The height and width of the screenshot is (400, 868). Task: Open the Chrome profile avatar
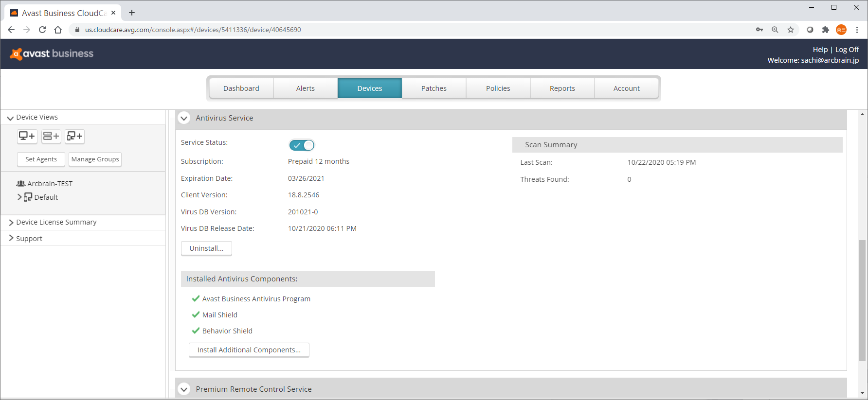(841, 30)
